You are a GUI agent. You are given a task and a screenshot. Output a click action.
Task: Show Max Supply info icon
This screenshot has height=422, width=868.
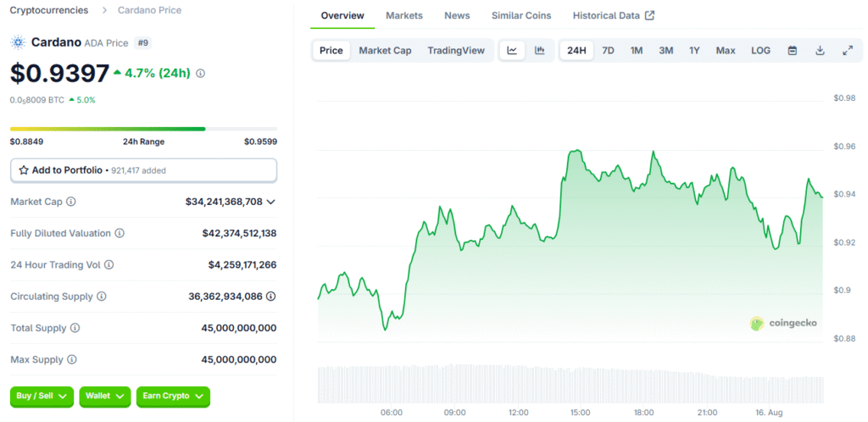coord(72,359)
